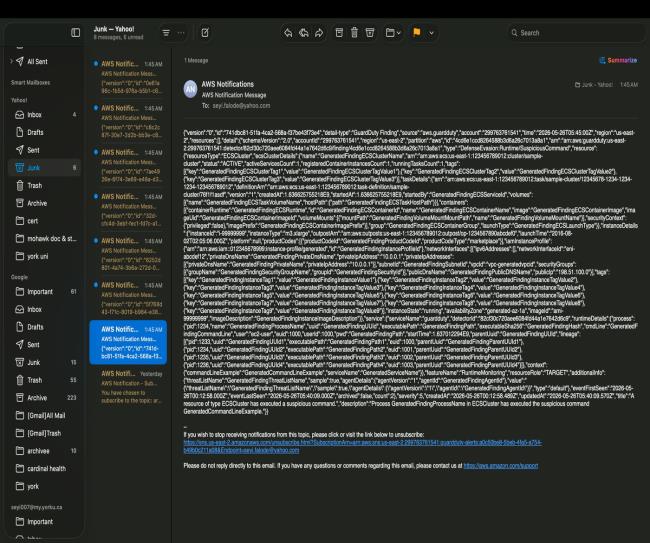Open the york folder
Screen dimensions: 650x543
tap(45, 486)
